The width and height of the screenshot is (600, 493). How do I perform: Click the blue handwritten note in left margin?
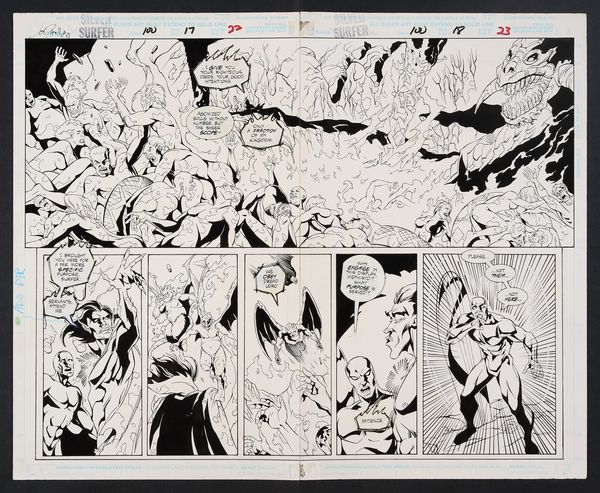(21, 294)
